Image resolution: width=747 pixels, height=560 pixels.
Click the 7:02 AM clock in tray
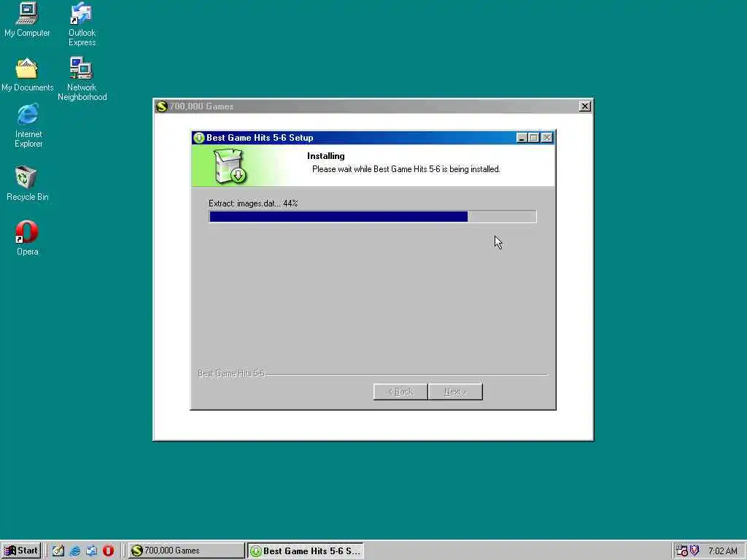[723, 551]
